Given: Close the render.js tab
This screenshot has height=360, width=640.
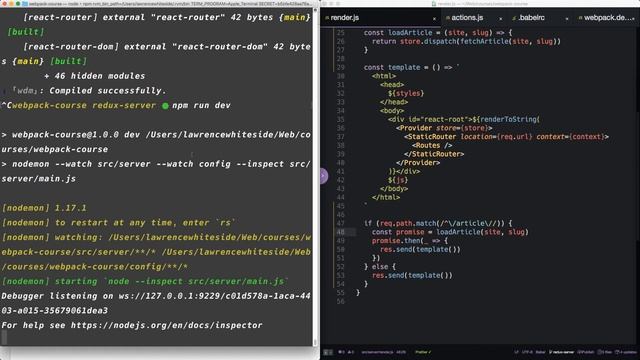Looking at the screenshot, I should click(x=434, y=18).
